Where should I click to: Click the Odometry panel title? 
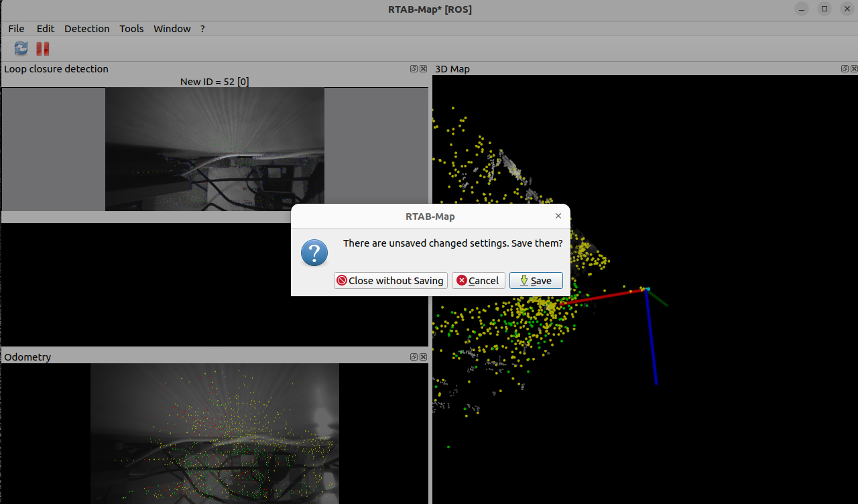(x=27, y=357)
